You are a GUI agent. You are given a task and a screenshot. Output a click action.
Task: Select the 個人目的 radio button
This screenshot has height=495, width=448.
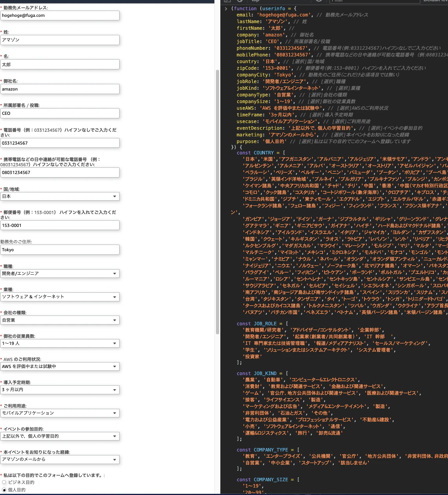tap(4, 490)
